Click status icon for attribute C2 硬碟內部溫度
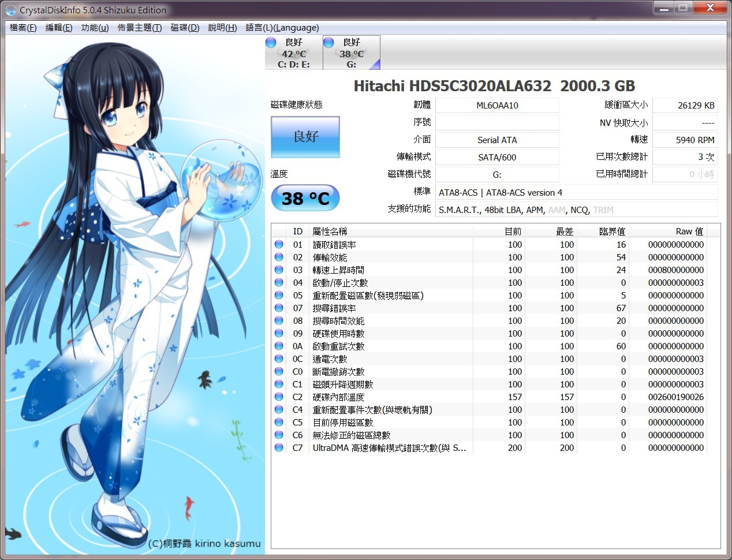This screenshot has height=560, width=732. 279,397
